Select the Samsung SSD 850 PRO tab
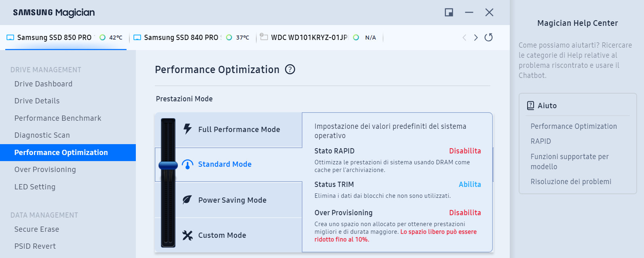 pos(66,38)
